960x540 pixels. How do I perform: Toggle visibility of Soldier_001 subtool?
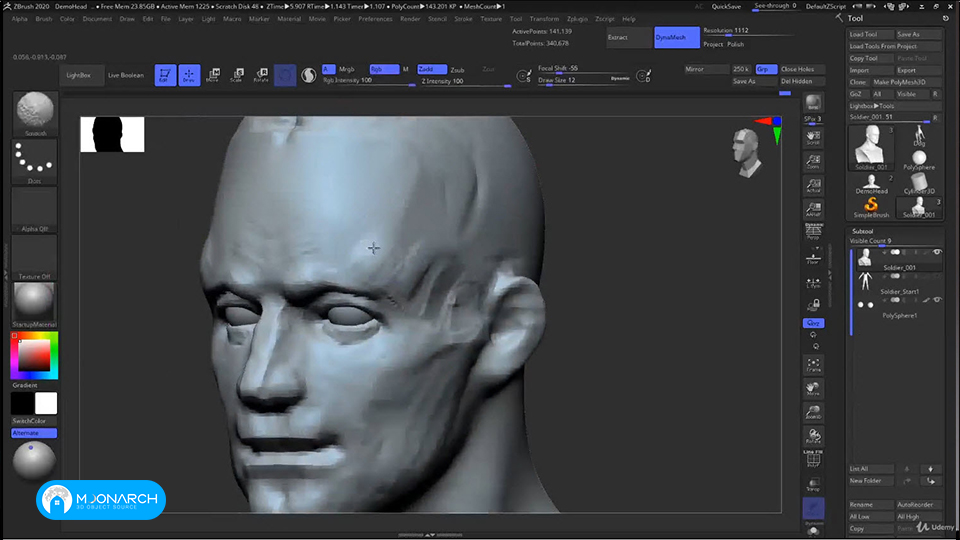(937, 252)
